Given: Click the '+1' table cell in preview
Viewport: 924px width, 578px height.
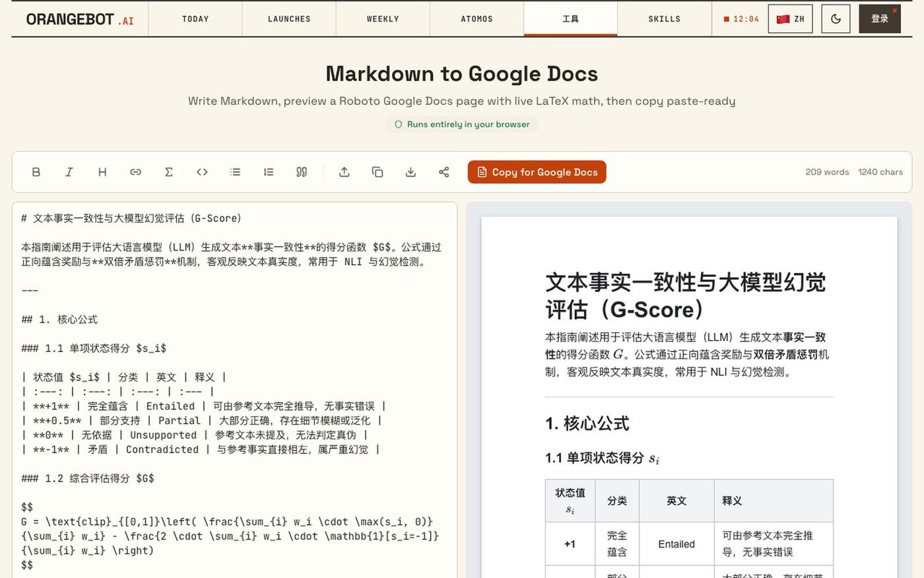Looking at the screenshot, I should tap(570, 544).
